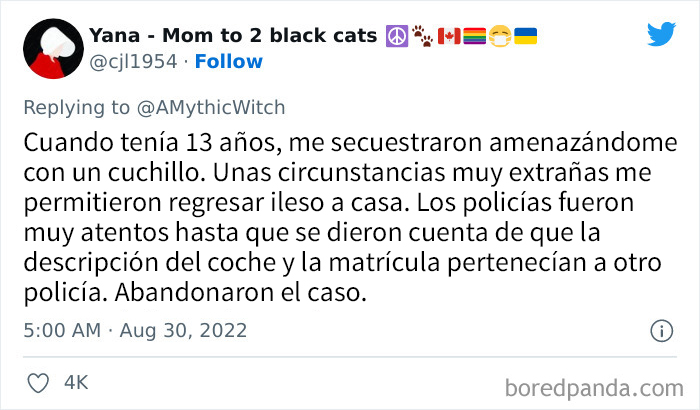Click the masked face emoji
The height and width of the screenshot is (410, 700).
tap(497, 36)
